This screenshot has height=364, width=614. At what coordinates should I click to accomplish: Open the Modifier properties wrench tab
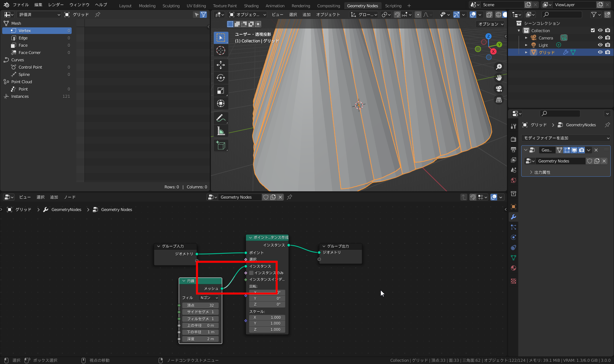point(513,217)
